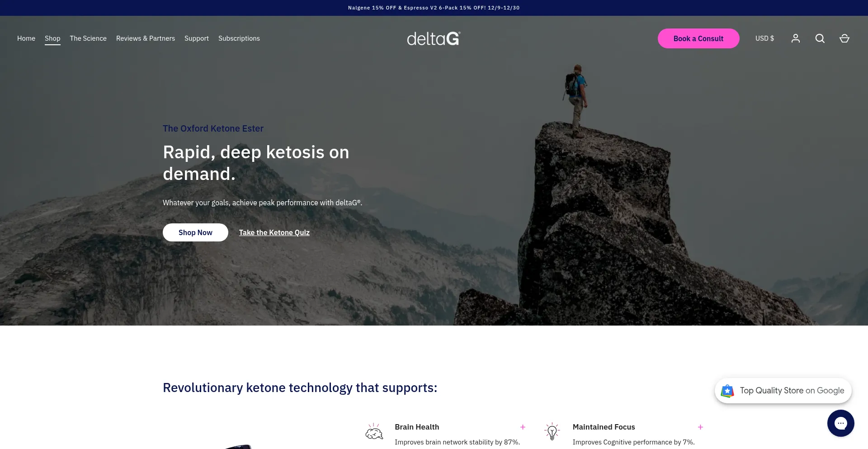The width and height of the screenshot is (868, 449).
Task: Open The Science menu item
Action: click(88, 38)
